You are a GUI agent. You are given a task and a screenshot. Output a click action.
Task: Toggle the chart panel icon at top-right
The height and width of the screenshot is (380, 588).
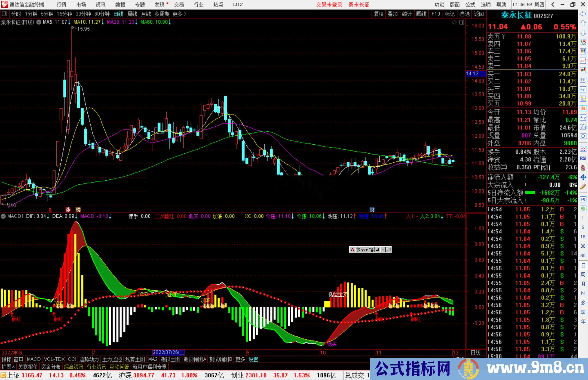pos(462,22)
